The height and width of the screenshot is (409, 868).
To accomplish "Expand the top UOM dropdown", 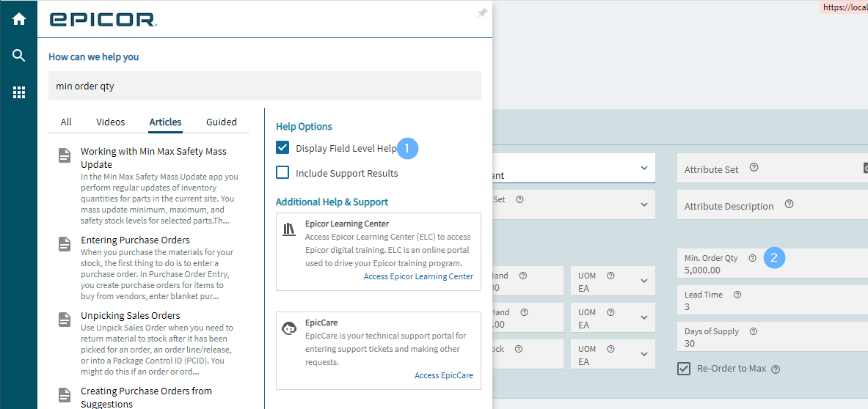I will [644, 281].
